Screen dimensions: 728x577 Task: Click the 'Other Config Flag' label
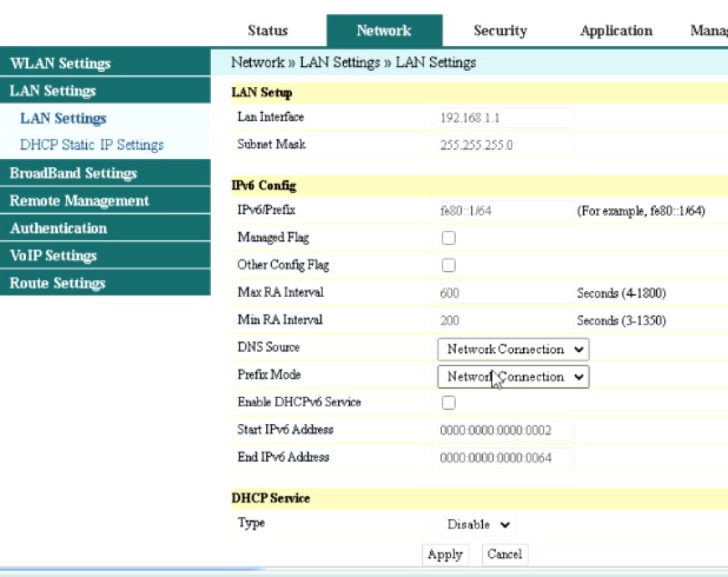(x=283, y=265)
